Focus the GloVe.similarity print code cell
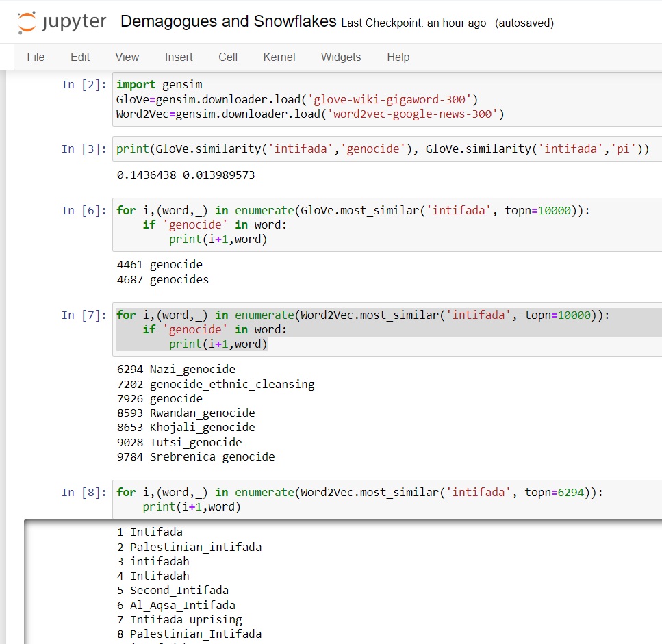Image resolution: width=662 pixels, height=644 pixels. pyautogui.click(x=383, y=149)
